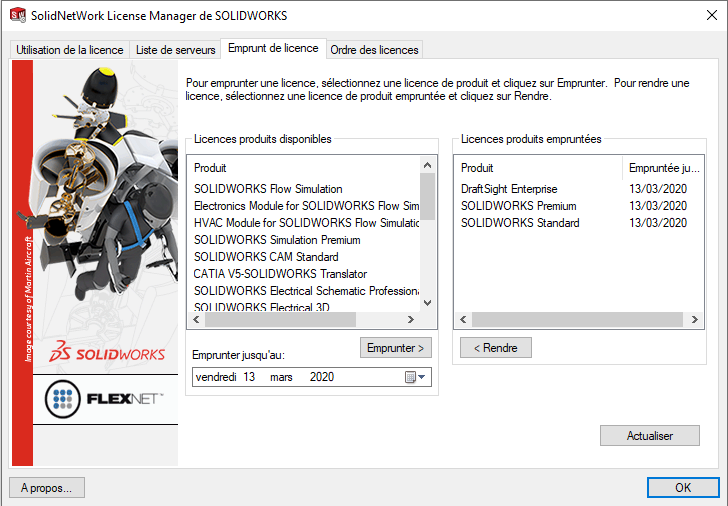Viewport: 728px width, 506px height.
Task: Click left arrow of available licenses horizontal scrollbar
Action: click(196, 319)
